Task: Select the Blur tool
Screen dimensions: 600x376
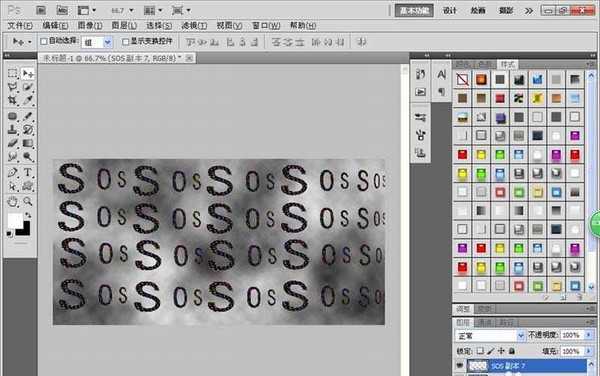Action: [x=12, y=157]
